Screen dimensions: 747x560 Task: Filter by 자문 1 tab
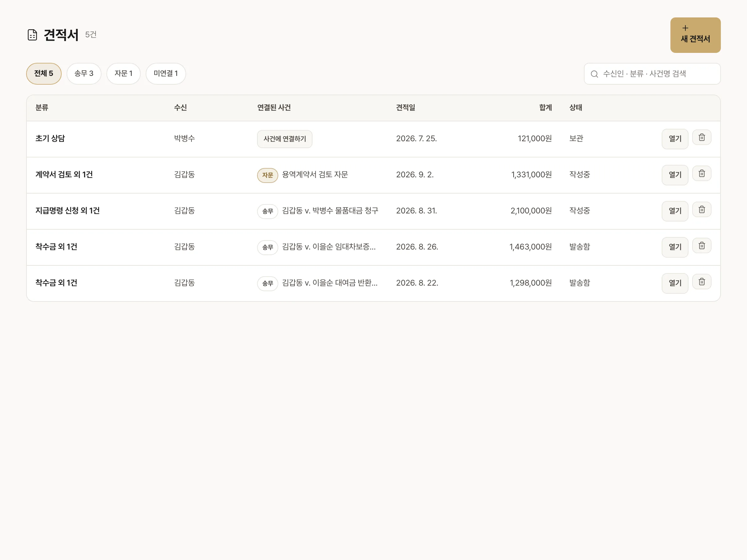point(123,74)
